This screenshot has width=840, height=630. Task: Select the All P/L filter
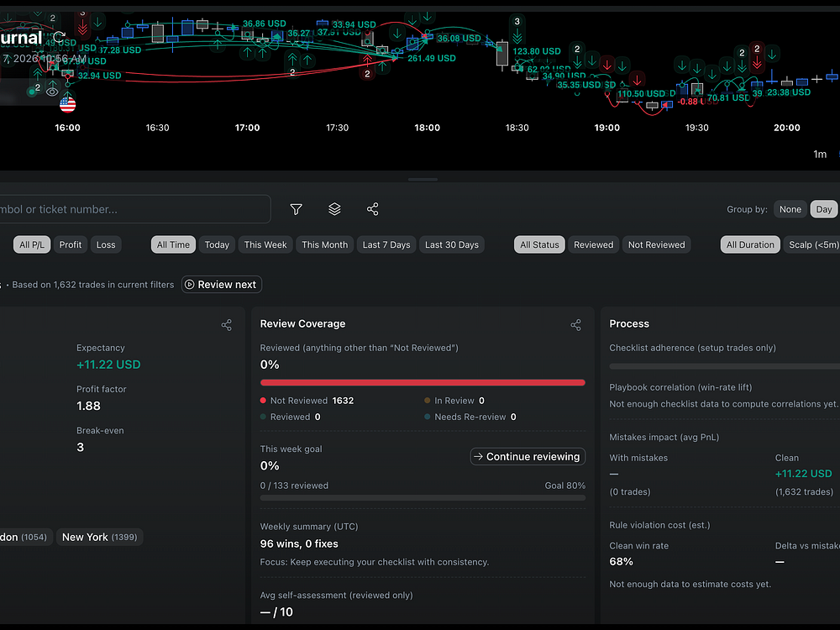32,244
